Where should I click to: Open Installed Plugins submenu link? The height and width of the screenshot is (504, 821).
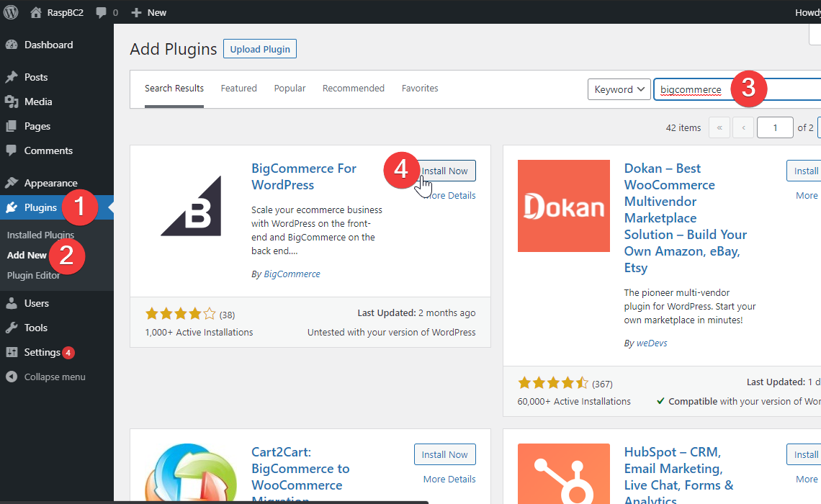coord(40,235)
